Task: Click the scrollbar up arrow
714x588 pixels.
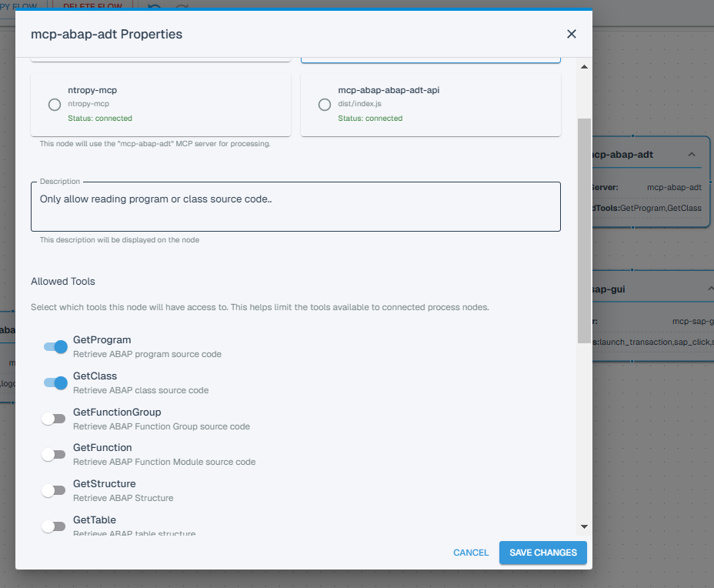Action: (x=584, y=67)
